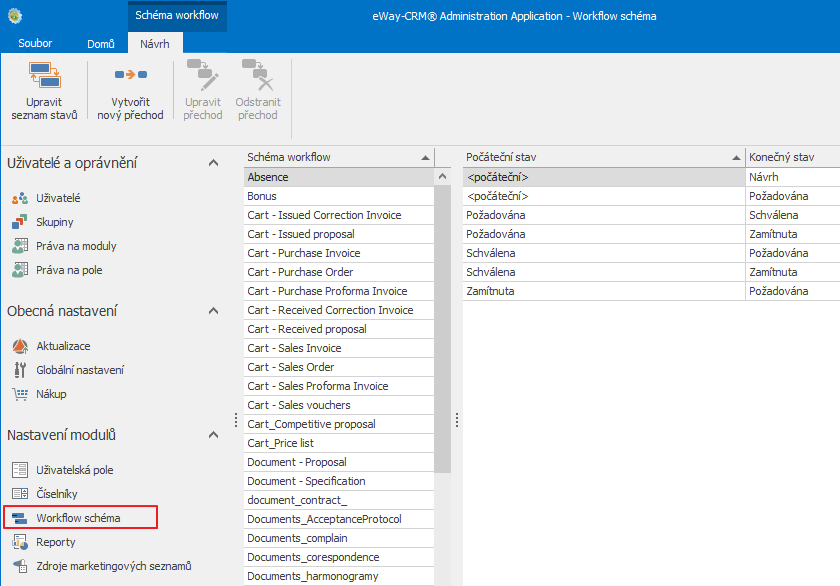Click the Práva na pole icon
This screenshot has height=586, width=840.
(20, 270)
